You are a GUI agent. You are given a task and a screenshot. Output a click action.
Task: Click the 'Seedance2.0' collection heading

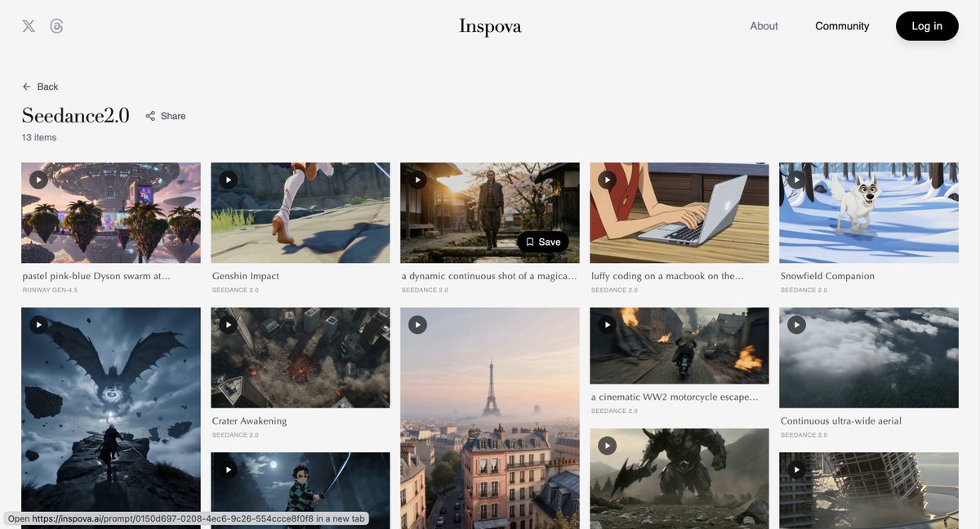tap(76, 116)
